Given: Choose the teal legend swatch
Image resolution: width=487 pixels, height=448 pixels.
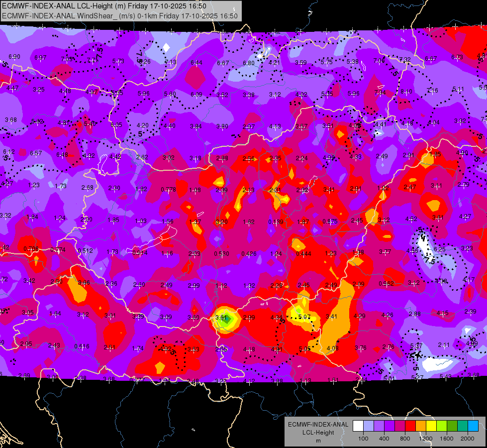Looking at the screenshot, I should (463, 426).
